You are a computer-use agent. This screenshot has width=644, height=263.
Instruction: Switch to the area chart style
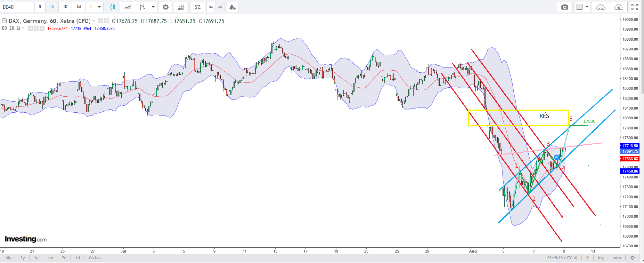[x=128, y=7]
